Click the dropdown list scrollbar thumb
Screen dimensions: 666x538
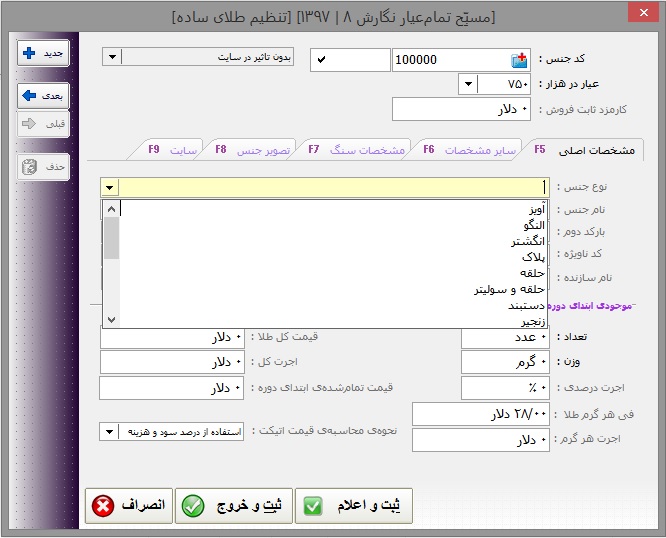point(111,238)
